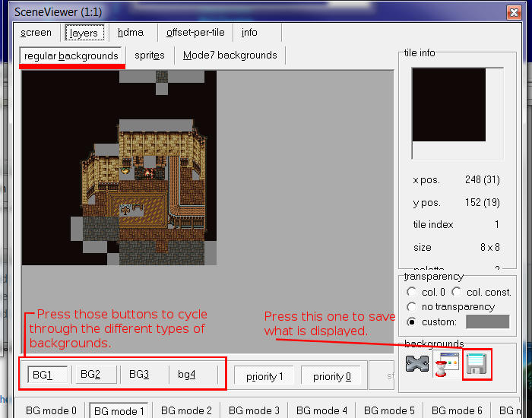Click the window-with-stamp icon in backgrounds
The width and height of the screenshot is (532, 418).
coord(447,364)
